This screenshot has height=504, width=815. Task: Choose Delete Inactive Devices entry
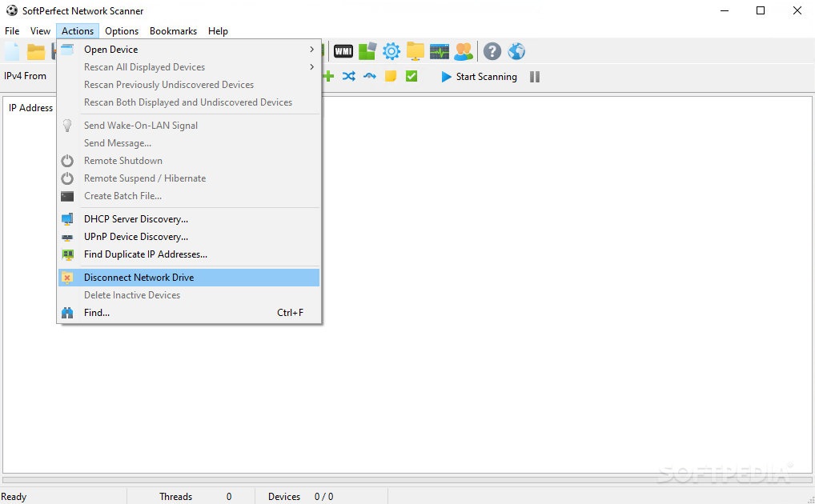pyautogui.click(x=189, y=295)
